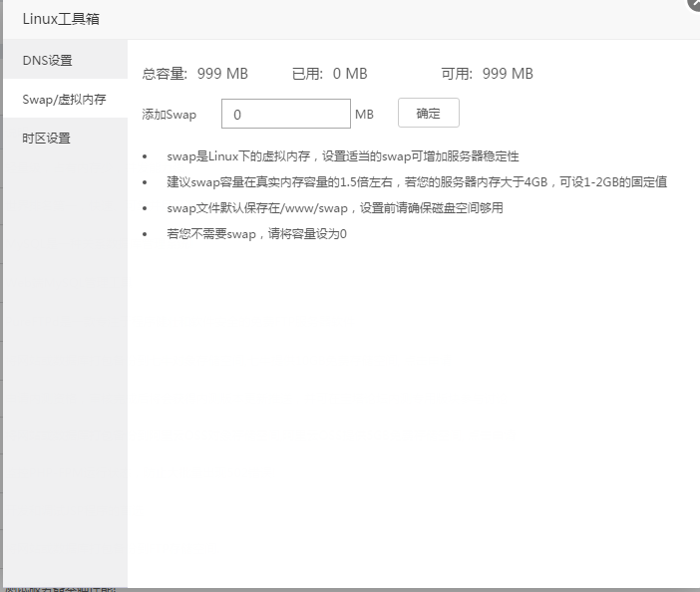Confirm swap size with the 确定 button

[428, 113]
